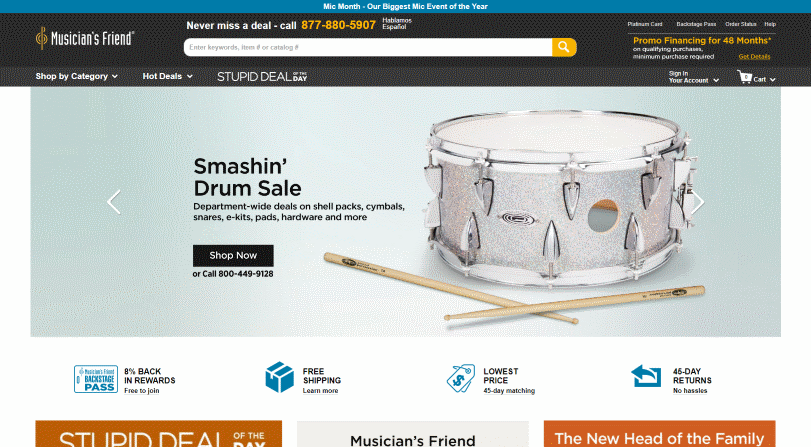Go to previous slide with left arrow
This screenshot has height=447, width=811.
click(x=114, y=202)
